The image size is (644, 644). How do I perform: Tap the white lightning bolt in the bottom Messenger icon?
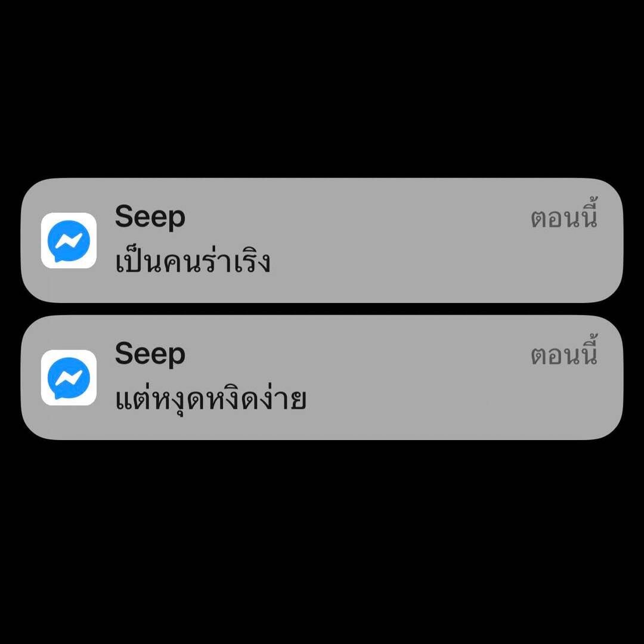click(69, 378)
